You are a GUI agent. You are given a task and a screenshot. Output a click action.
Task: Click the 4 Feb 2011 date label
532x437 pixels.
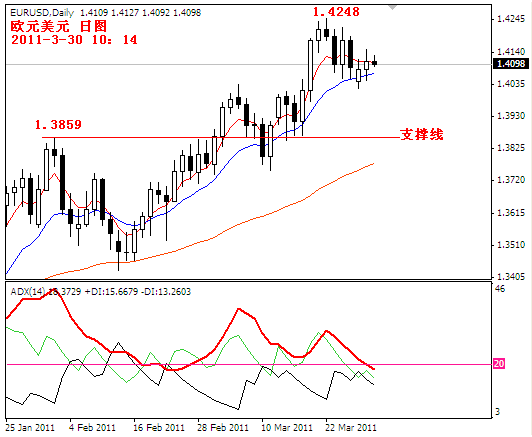click(92, 428)
